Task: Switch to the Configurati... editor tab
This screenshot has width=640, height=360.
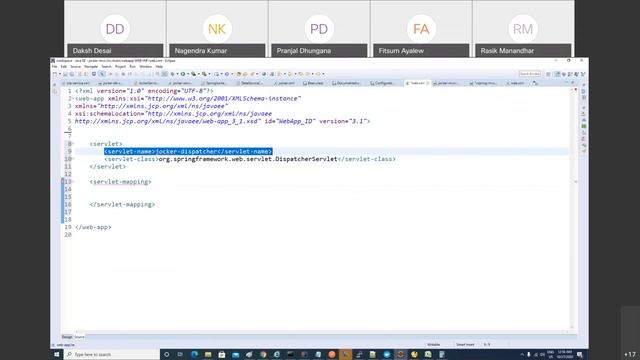Action: (x=382, y=83)
